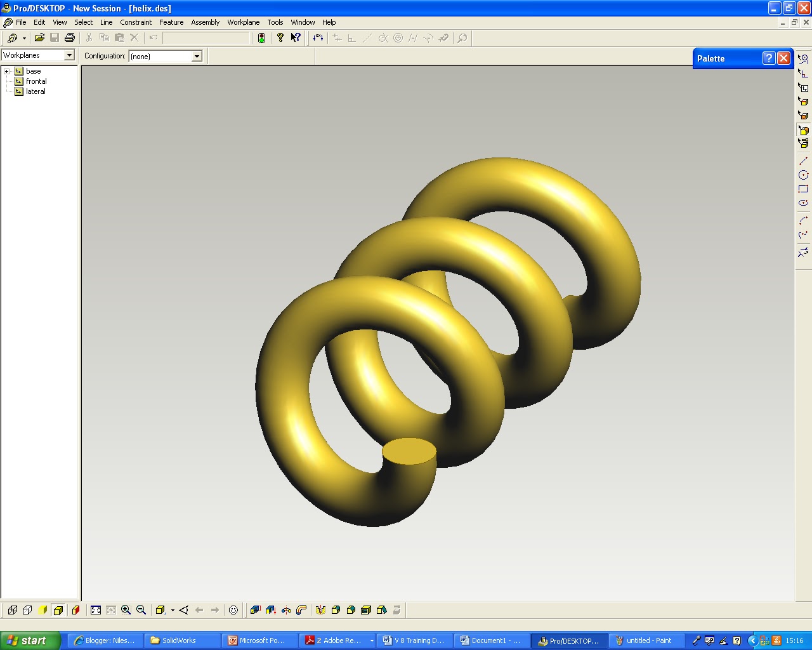
Task: Click the Zoom In magnifier on the bottom toolbar
Action: click(126, 610)
